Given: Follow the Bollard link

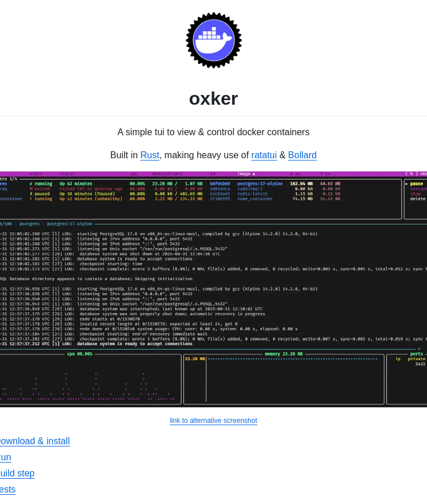Looking at the screenshot, I should coord(302,155).
